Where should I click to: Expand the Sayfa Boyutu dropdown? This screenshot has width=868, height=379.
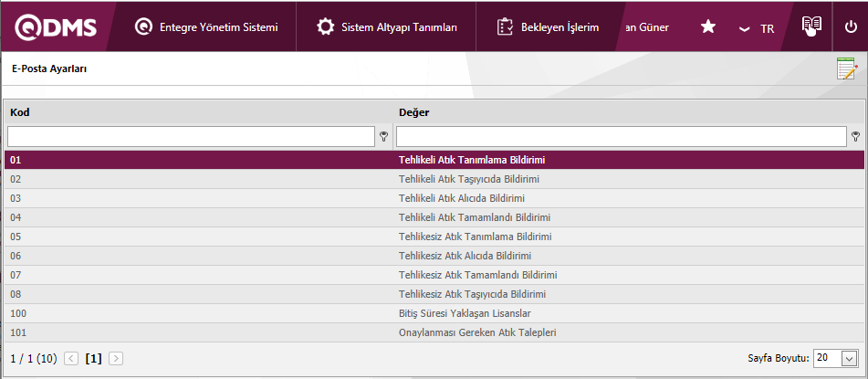point(850,358)
